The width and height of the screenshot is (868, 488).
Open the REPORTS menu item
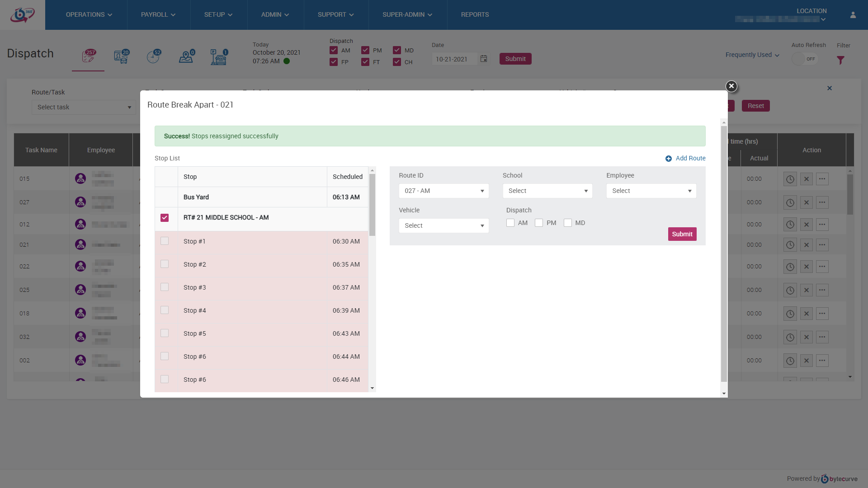click(x=475, y=15)
